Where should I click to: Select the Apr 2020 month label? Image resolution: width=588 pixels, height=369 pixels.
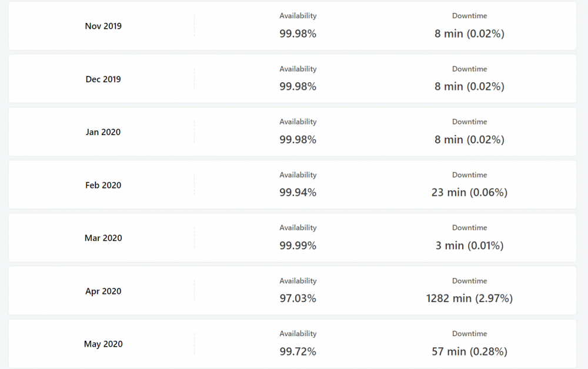click(103, 291)
